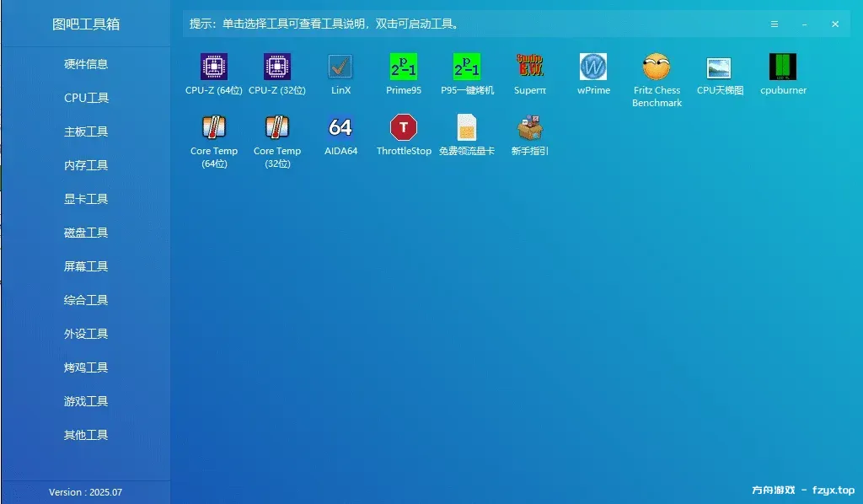Click the Core Temp (32位) thermometer icon
This screenshot has width=863, height=504.
[x=276, y=127]
